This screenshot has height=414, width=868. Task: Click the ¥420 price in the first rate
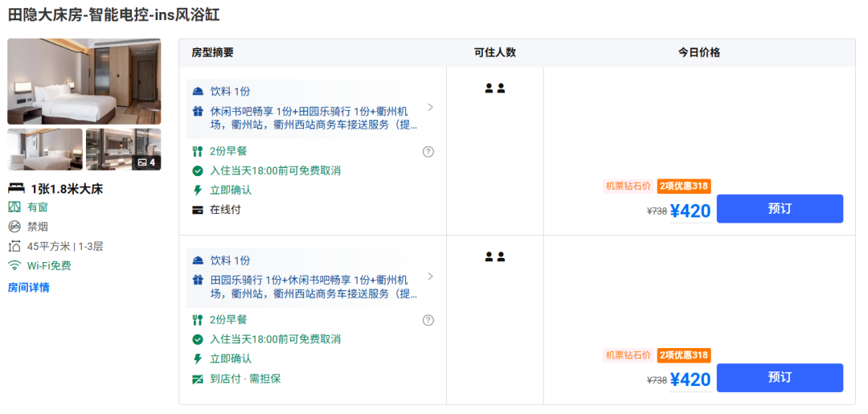690,211
